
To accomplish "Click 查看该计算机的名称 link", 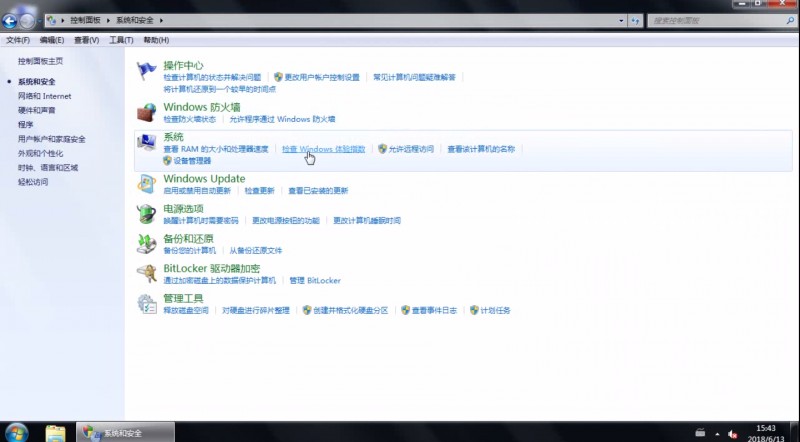I will coord(481,149).
